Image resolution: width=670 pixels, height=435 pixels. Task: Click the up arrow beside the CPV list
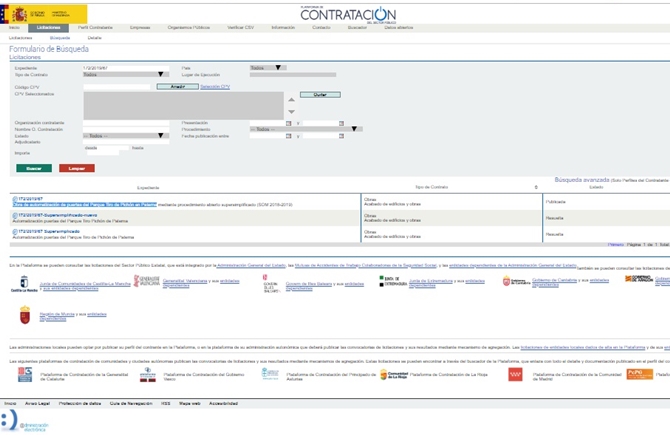pos(291,99)
